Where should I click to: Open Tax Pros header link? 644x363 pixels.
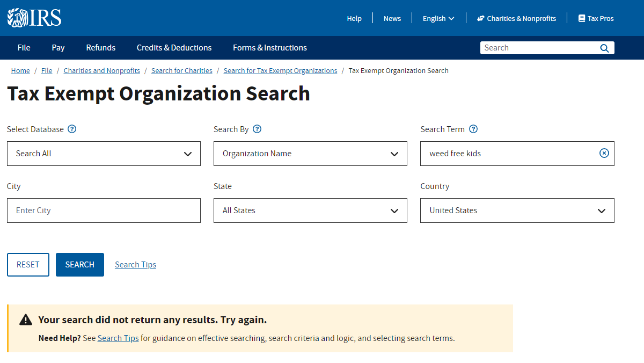(x=596, y=18)
